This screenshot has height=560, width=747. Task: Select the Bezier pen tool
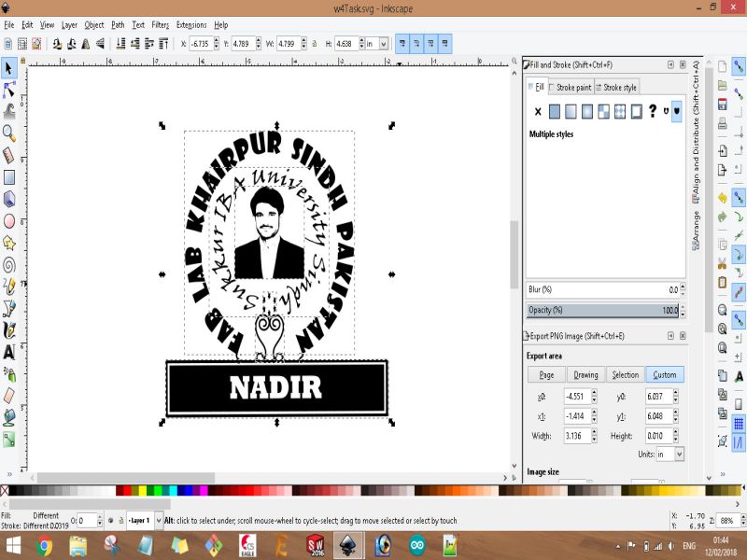[x=9, y=309]
